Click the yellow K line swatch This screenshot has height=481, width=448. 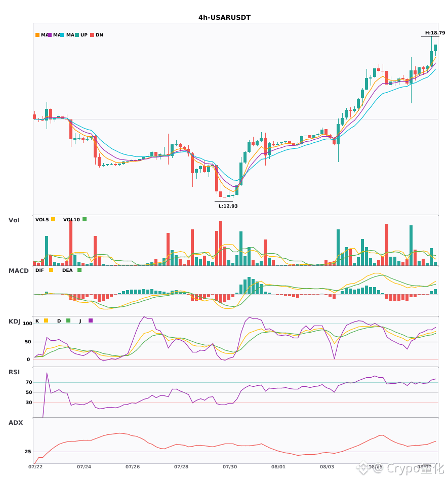(x=46, y=320)
